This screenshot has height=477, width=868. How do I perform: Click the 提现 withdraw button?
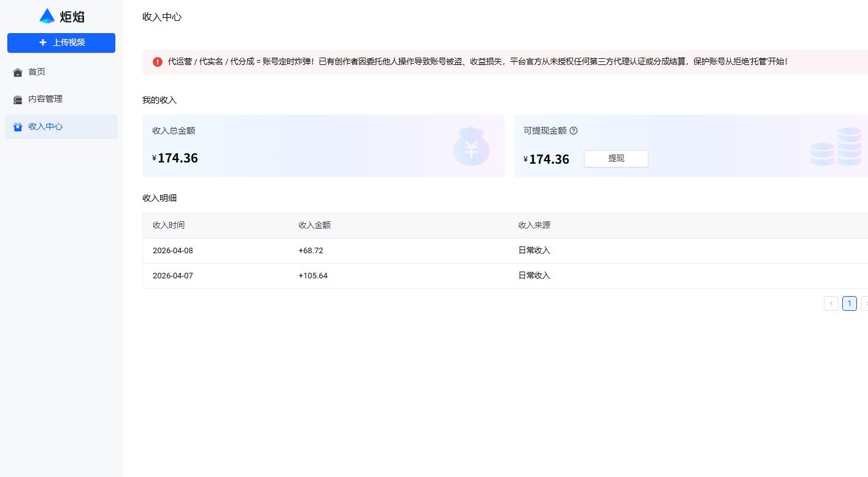616,159
